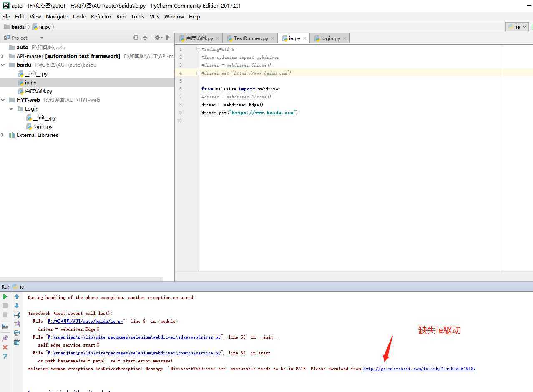Open help with the question mark icon
533x392 pixels.
click(x=5, y=357)
